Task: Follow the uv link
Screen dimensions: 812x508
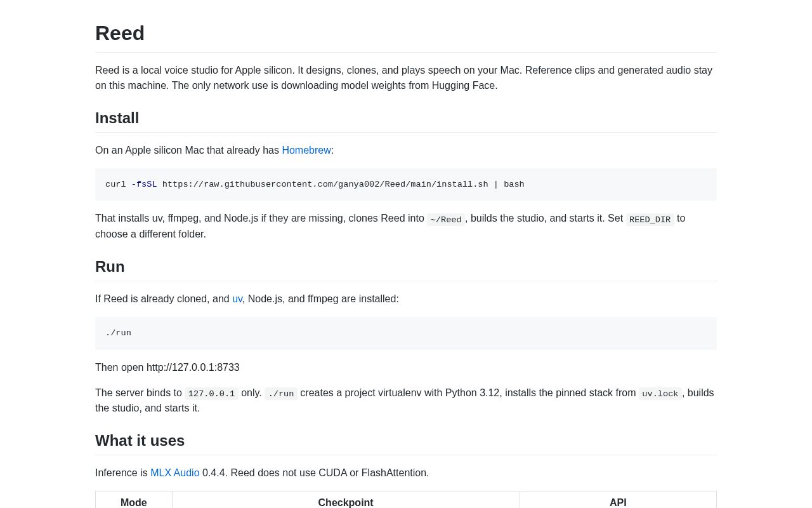Action: [237, 299]
